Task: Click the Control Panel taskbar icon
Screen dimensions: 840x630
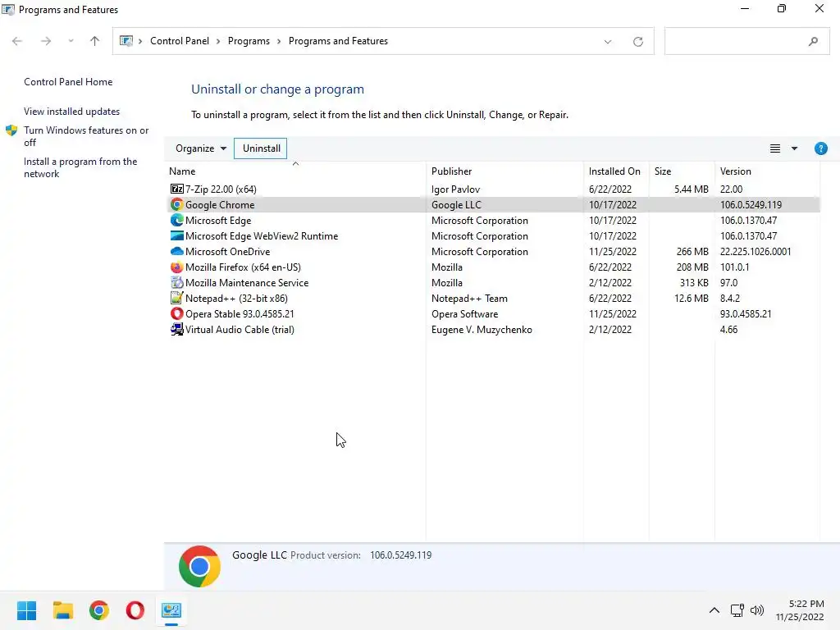Action: [x=171, y=610]
